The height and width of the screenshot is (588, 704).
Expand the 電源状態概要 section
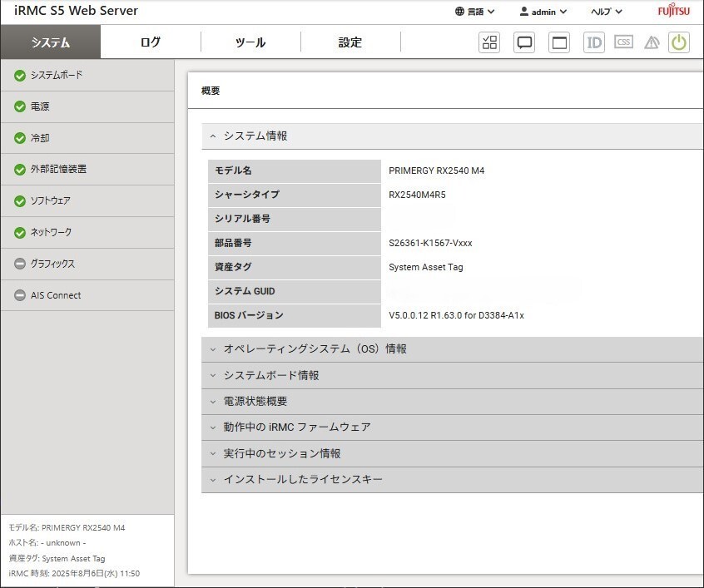(x=255, y=401)
